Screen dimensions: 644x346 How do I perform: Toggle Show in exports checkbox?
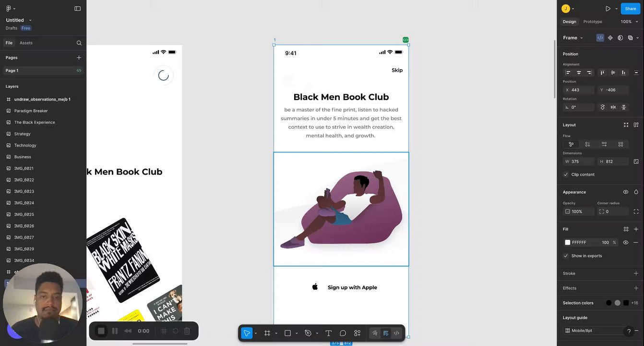tap(566, 256)
